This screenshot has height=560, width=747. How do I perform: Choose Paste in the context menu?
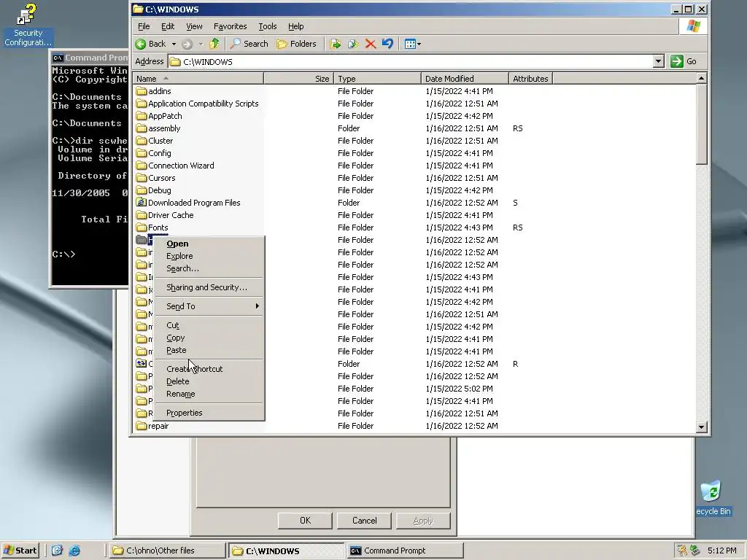click(x=209, y=350)
